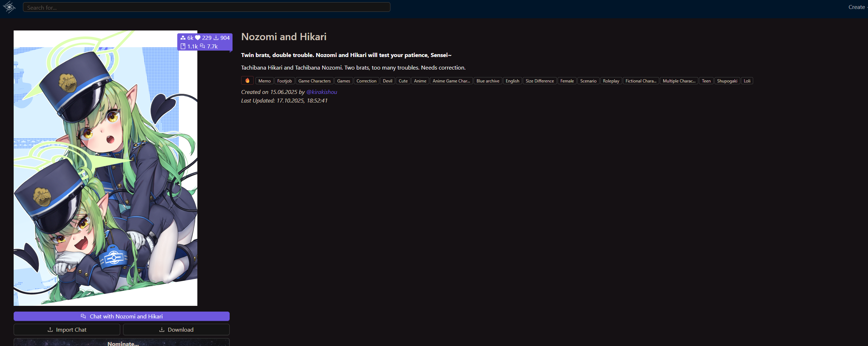This screenshot has width=868, height=346.
Task: Click the 'Nozomi and Hikari' title text
Action: [284, 37]
